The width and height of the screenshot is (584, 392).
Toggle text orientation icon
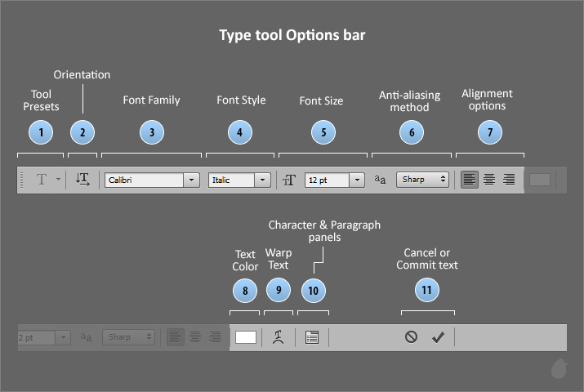[82, 180]
